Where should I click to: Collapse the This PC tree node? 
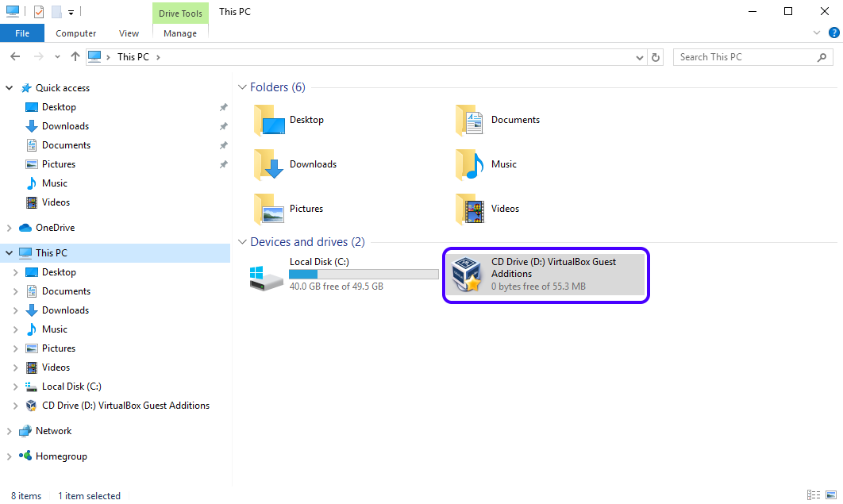tap(10, 252)
